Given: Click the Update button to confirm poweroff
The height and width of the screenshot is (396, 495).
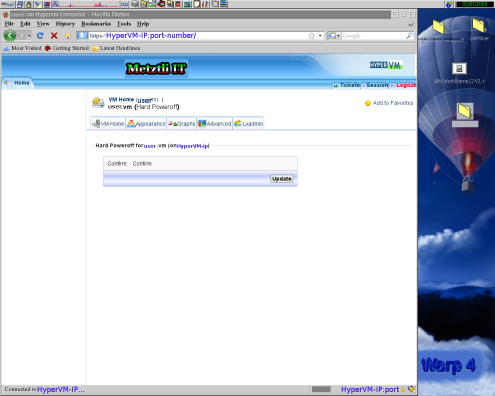Looking at the screenshot, I should (x=282, y=179).
